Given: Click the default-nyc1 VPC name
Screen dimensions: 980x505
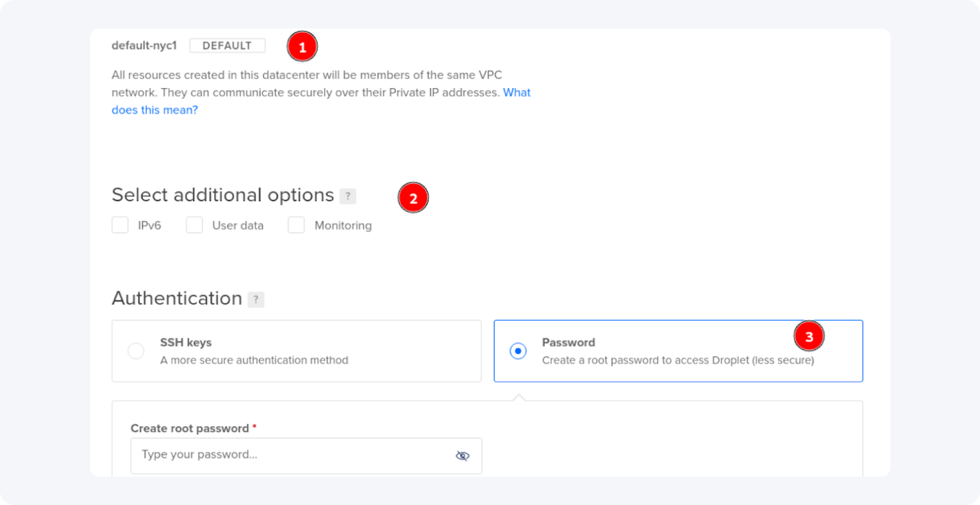Looking at the screenshot, I should tap(144, 46).
